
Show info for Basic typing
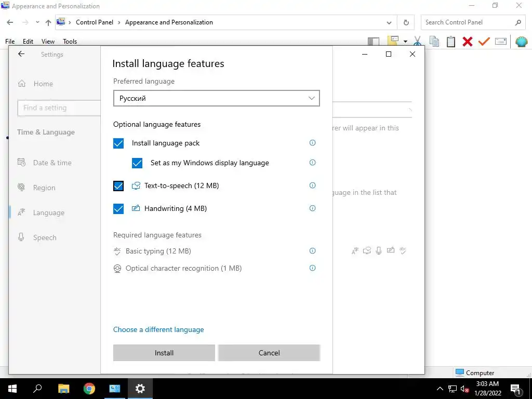coord(312,251)
